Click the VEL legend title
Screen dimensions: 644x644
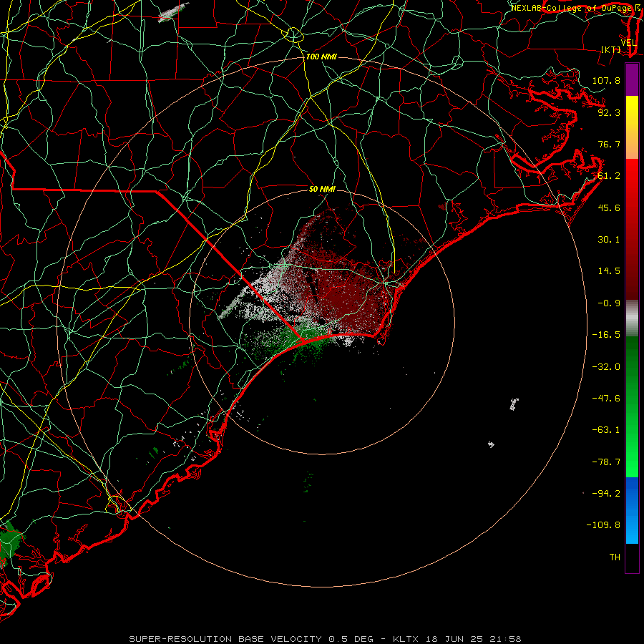click(x=629, y=43)
